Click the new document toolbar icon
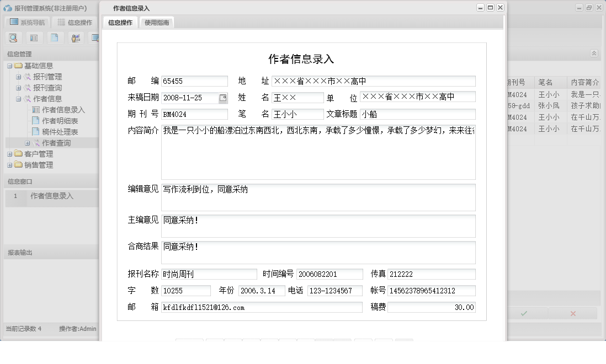The width and height of the screenshot is (606, 364). pos(55,38)
